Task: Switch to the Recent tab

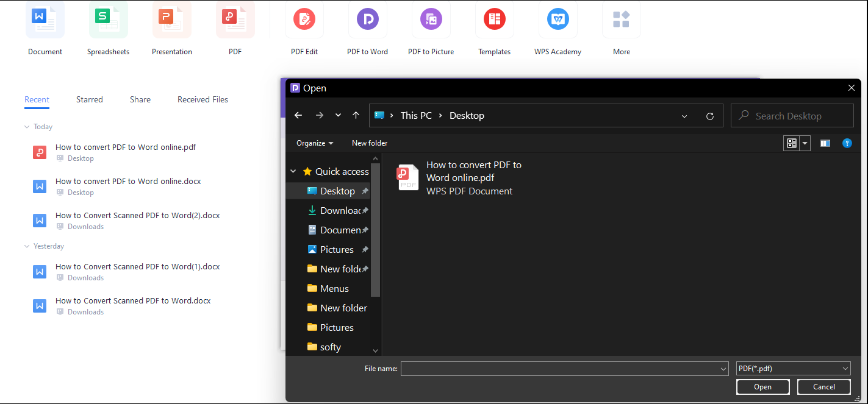Action: [x=37, y=99]
